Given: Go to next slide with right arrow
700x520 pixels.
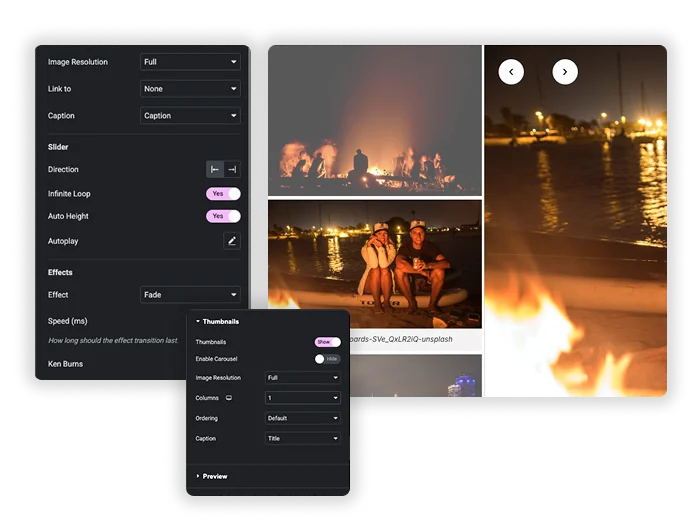Looking at the screenshot, I should (x=565, y=72).
